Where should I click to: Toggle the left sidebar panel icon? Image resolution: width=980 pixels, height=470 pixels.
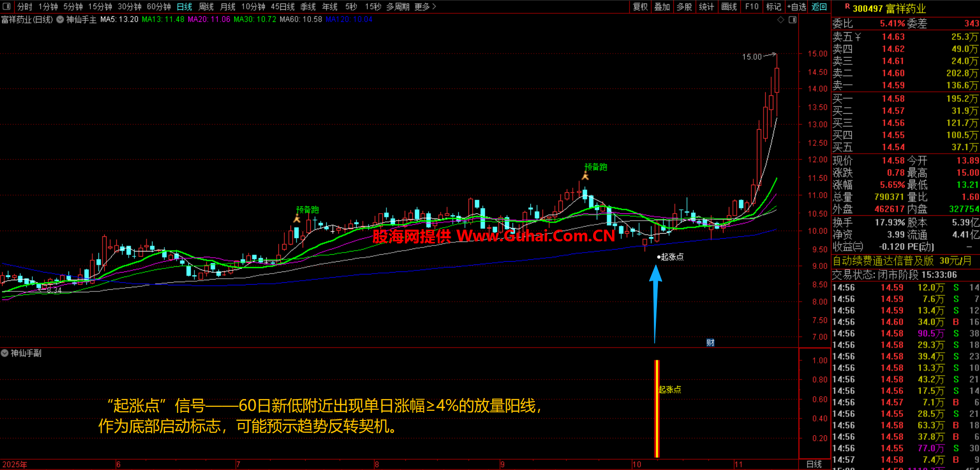[x=7, y=7]
